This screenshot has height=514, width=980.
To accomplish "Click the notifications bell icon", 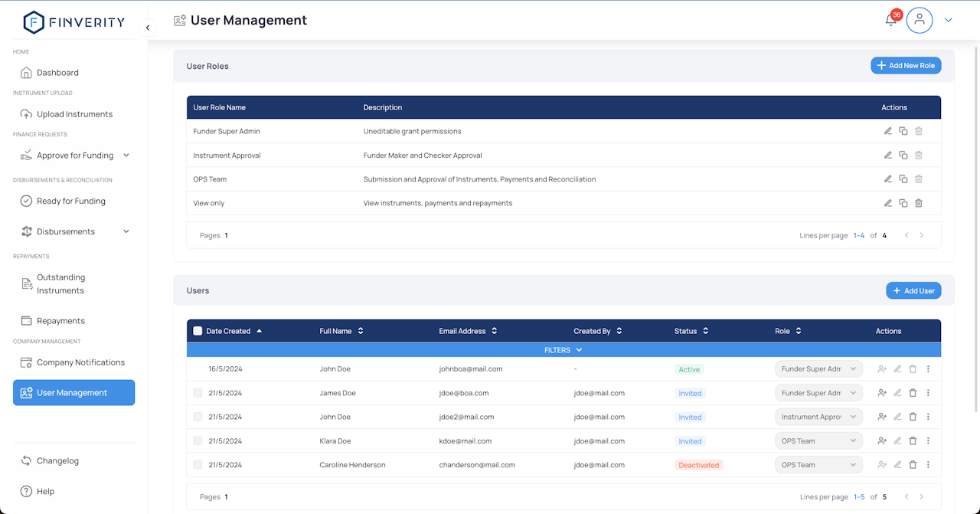I will (890, 21).
